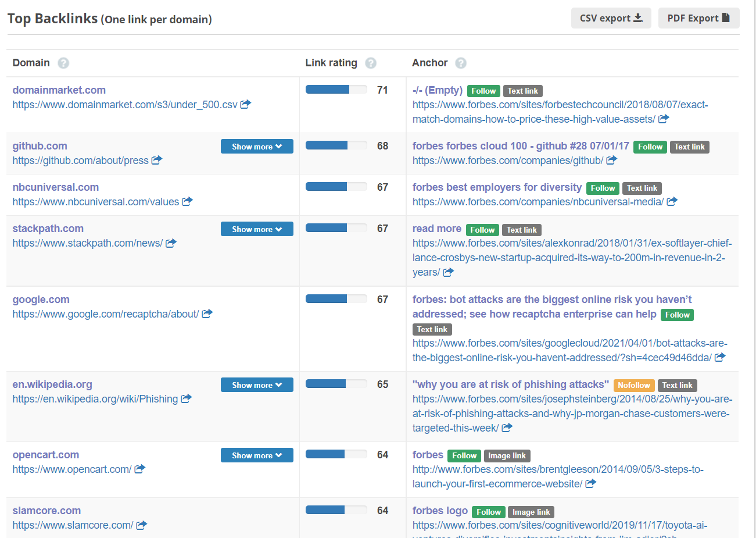Image resolution: width=756 pixels, height=538 pixels.
Task: Open external icon after 3-steps-to-launch Forbes URL
Action: point(590,483)
